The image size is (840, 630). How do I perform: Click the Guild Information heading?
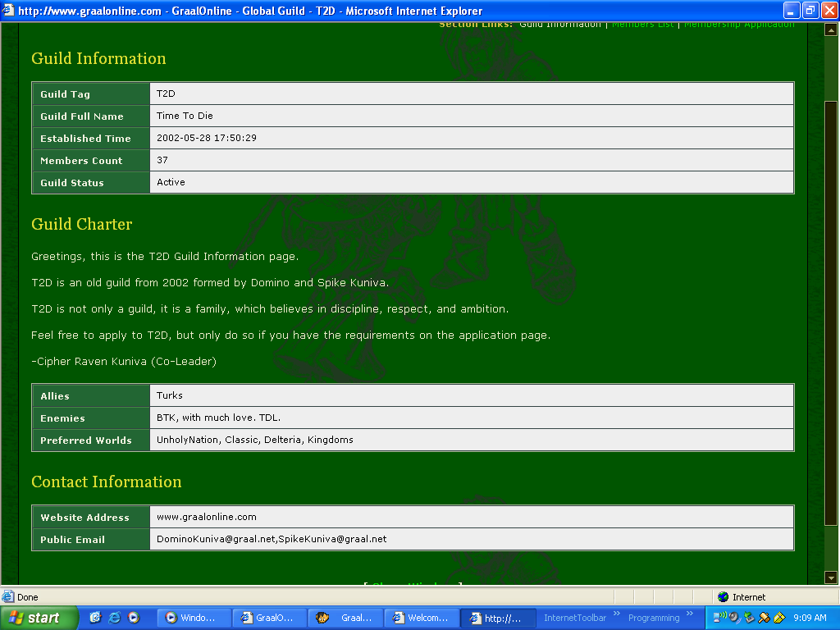point(98,58)
